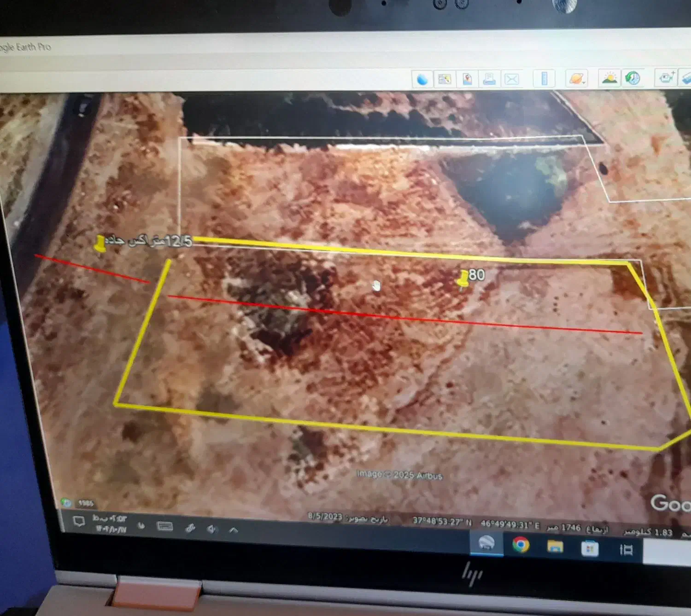Open Microsoft Store from the taskbar
Image resolution: width=691 pixels, height=616 pixels.
[590, 549]
